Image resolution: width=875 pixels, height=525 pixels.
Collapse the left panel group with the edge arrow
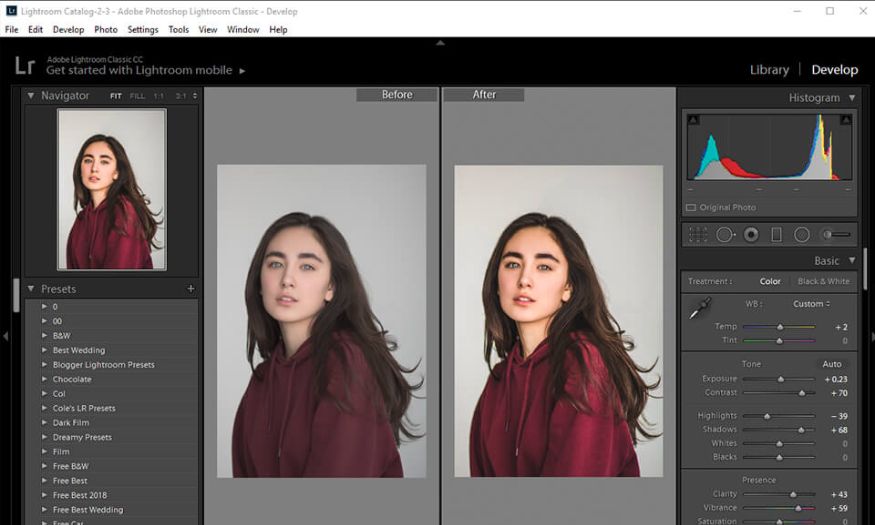click(x=6, y=336)
